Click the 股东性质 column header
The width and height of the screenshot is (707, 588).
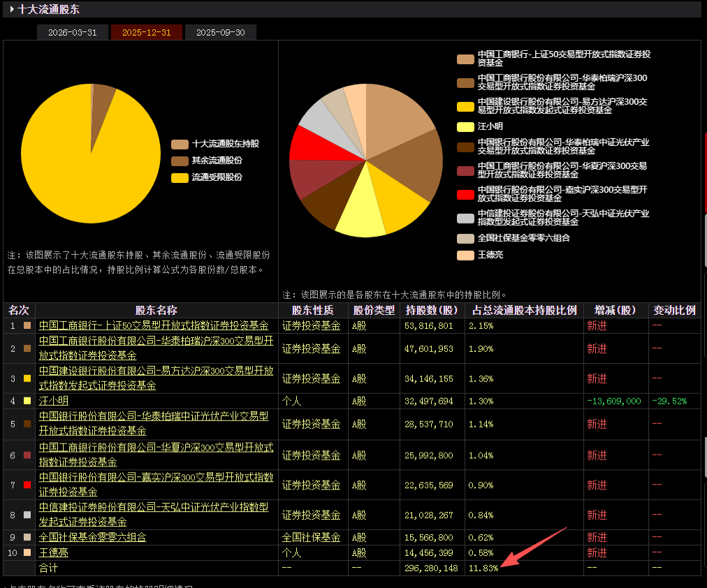coord(312,310)
